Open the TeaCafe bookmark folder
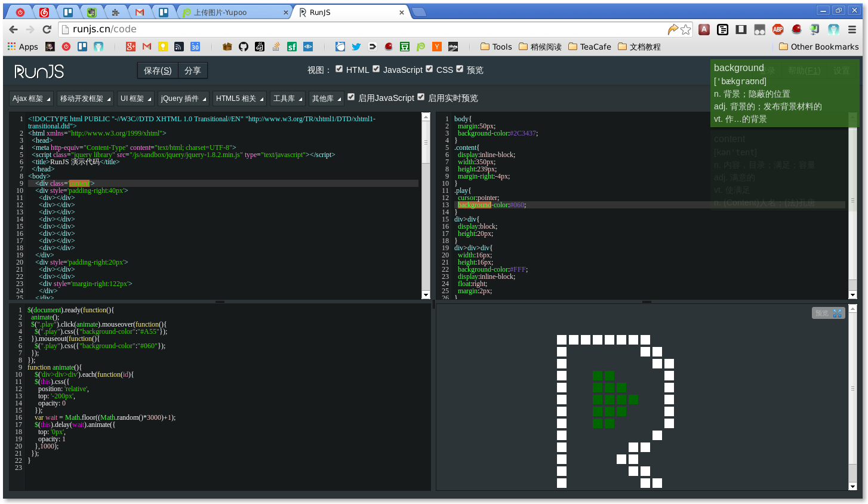Viewport: 868px width, 504px height. (590, 47)
